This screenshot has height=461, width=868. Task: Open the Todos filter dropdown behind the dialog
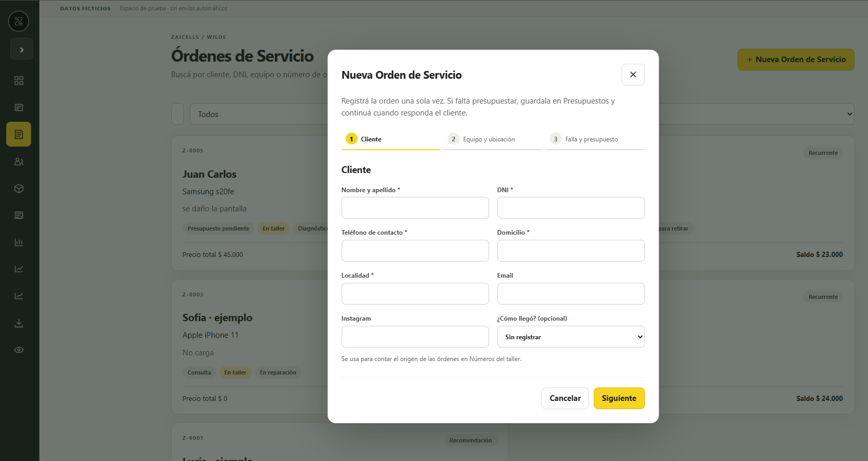click(x=522, y=114)
